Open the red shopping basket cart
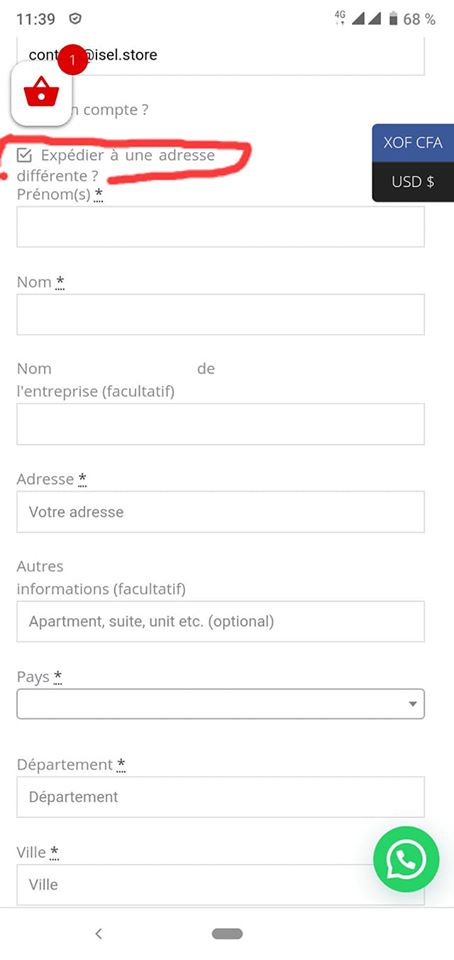 pyautogui.click(x=42, y=94)
